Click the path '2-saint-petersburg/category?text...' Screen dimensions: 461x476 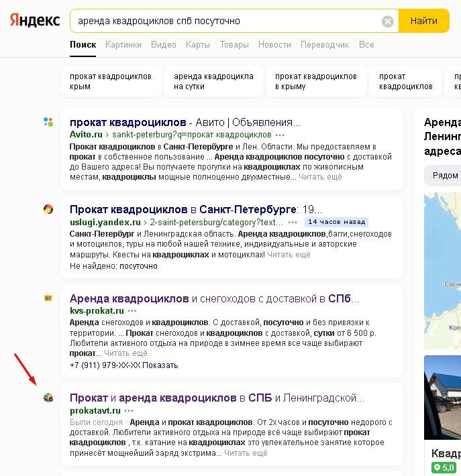point(216,222)
